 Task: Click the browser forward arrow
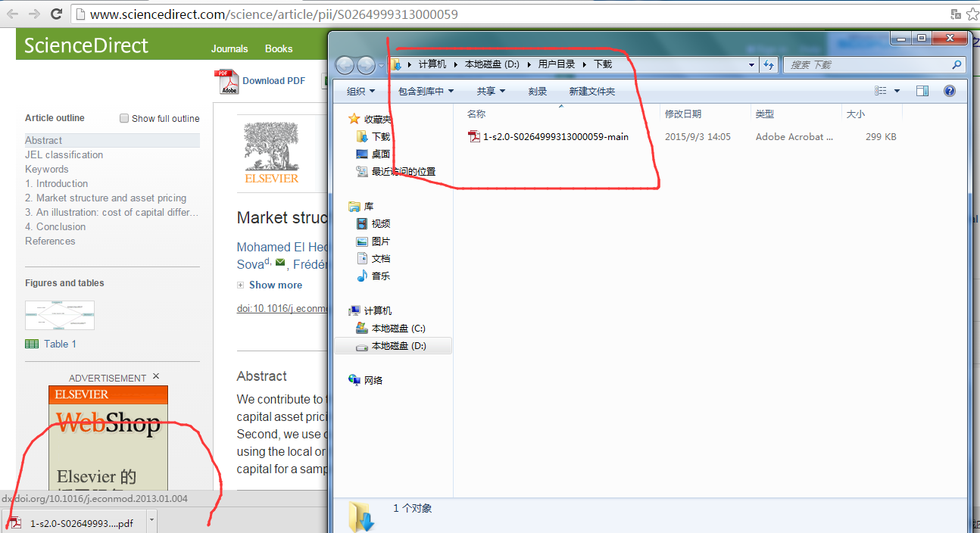coord(34,14)
